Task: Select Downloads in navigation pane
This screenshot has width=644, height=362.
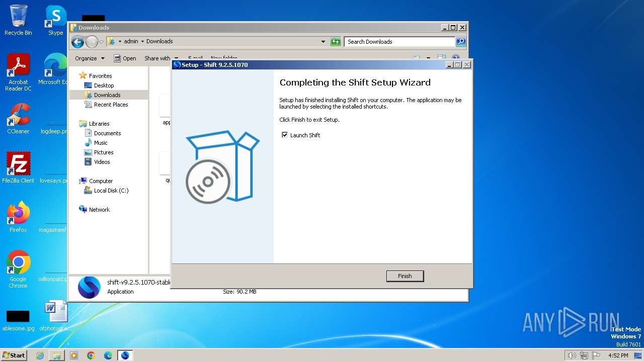Action: [107, 95]
